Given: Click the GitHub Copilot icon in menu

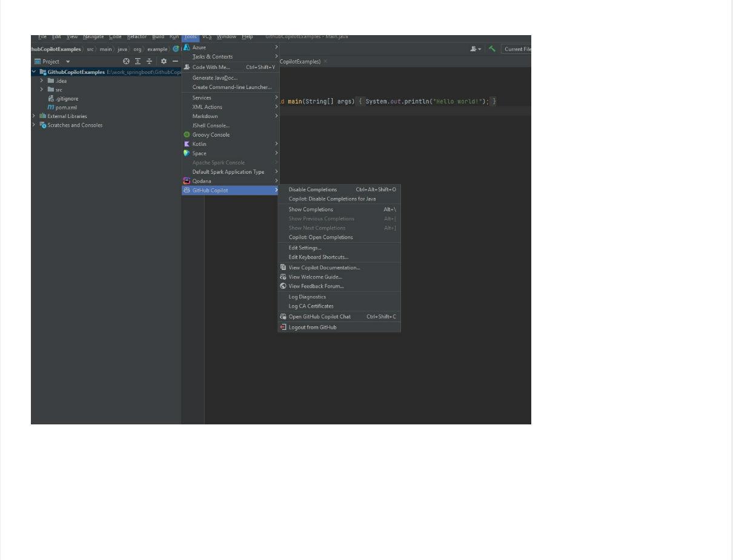Looking at the screenshot, I should tap(187, 190).
